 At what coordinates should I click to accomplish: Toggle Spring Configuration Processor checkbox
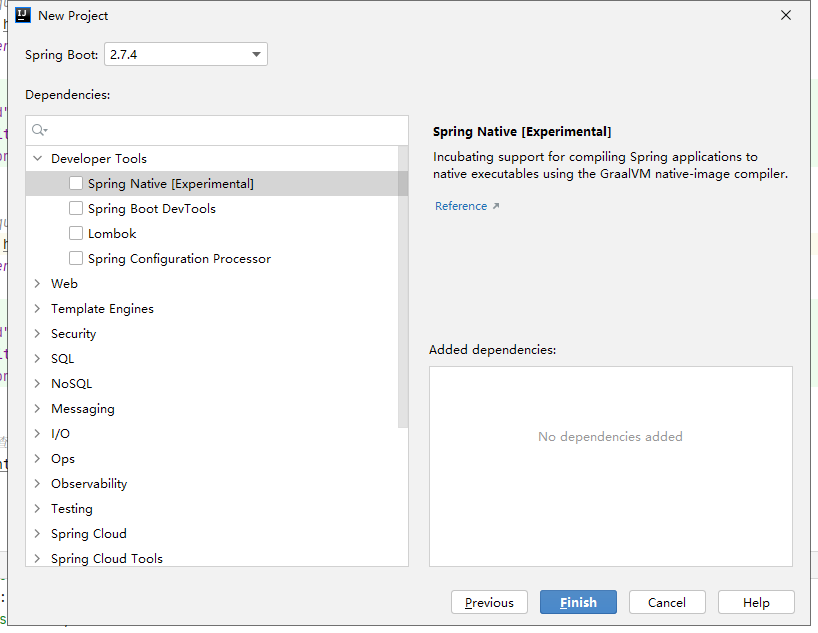(x=76, y=259)
